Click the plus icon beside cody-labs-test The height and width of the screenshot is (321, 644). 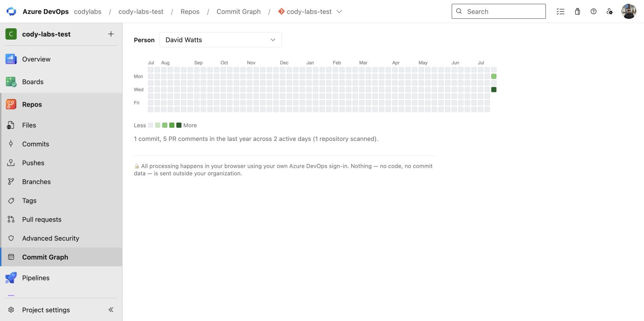click(111, 34)
